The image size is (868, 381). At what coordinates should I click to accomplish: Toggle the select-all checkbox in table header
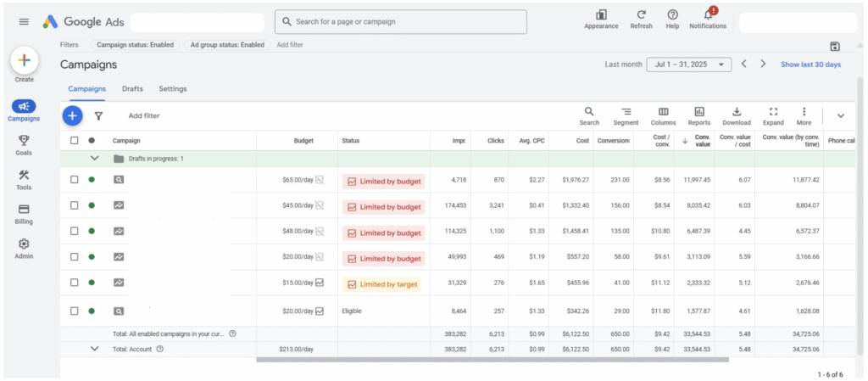tap(75, 140)
